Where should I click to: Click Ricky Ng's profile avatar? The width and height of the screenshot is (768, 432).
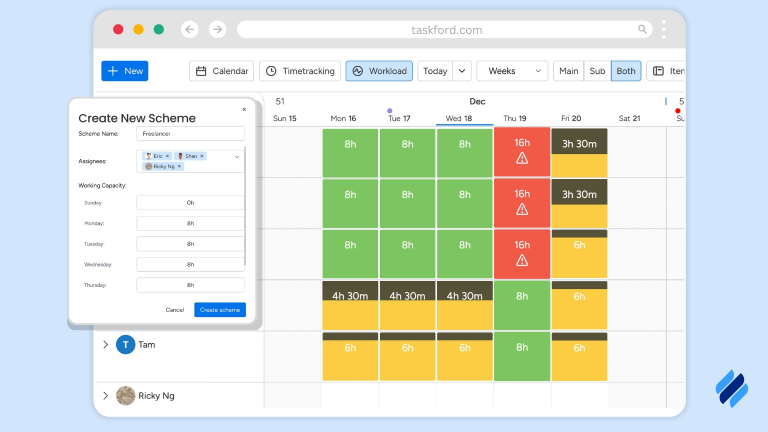[x=125, y=396]
